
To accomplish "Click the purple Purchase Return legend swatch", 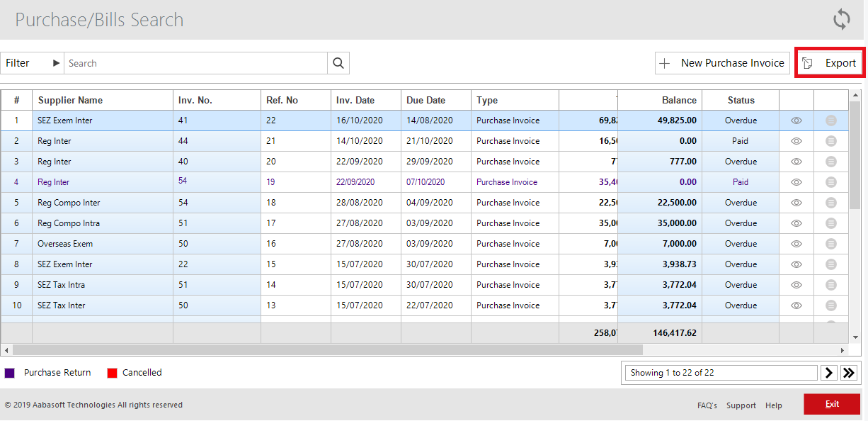I will coord(9,372).
